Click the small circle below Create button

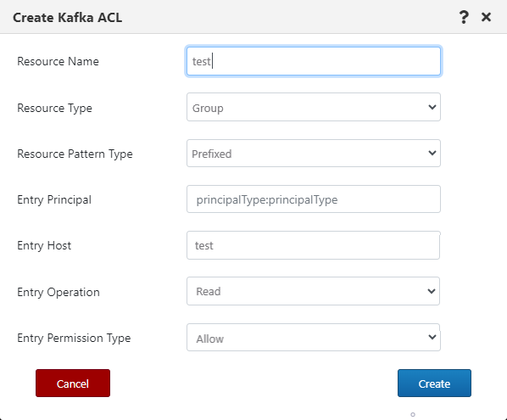click(413, 415)
